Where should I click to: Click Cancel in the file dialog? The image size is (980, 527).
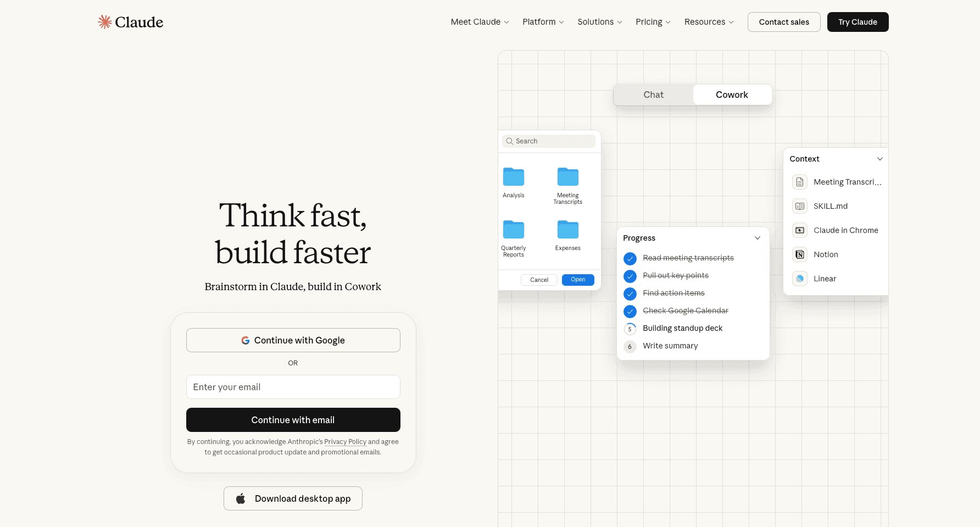pos(539,280)
